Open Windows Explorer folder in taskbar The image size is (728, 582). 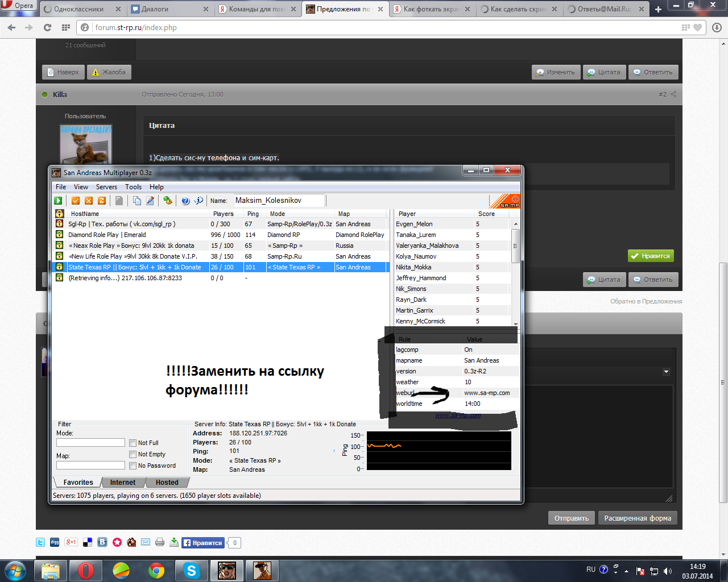pos(51,571)
